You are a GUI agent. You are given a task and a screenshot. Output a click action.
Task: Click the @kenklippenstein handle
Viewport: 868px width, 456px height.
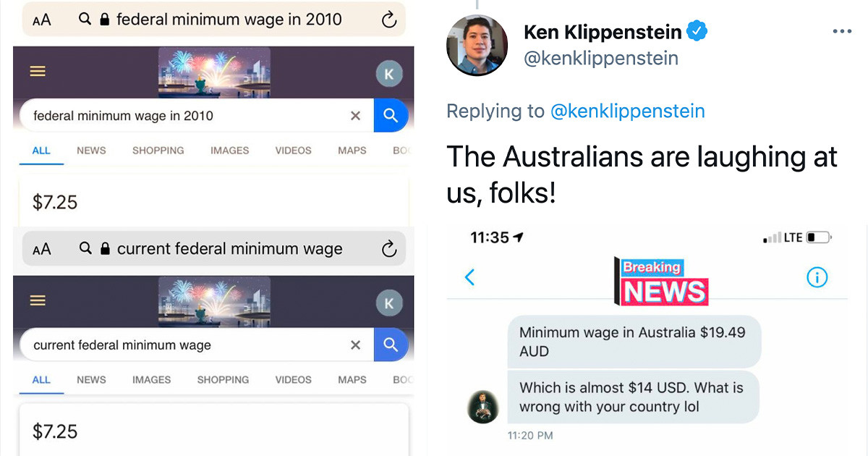[601, 58]
